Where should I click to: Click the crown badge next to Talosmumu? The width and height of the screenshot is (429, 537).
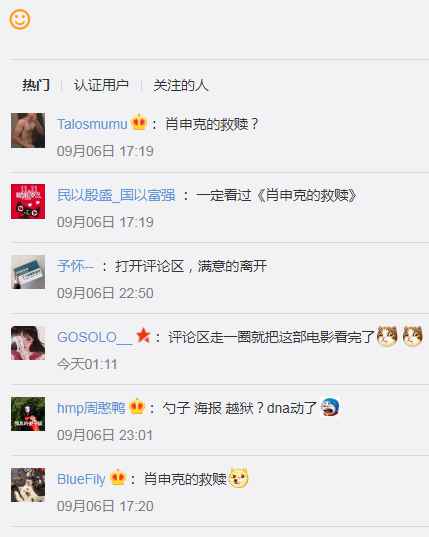point(139,122)
